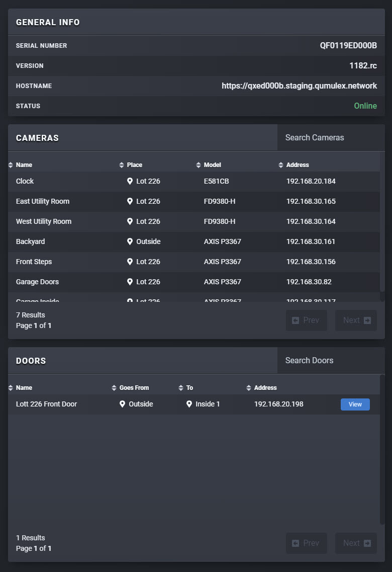Click the cameras list vertical scrollbar
This screenshot has width=392, height=572.
coord(382,226)
